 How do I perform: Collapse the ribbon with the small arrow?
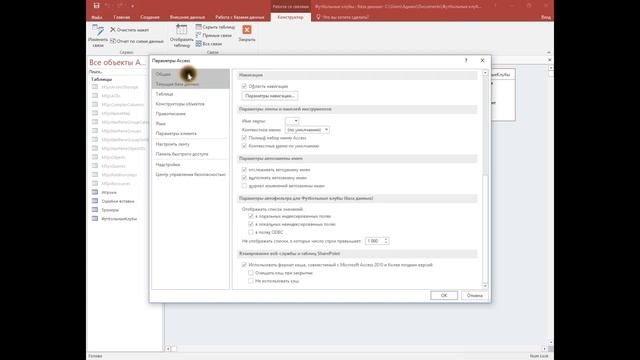(x=549, y=52)
